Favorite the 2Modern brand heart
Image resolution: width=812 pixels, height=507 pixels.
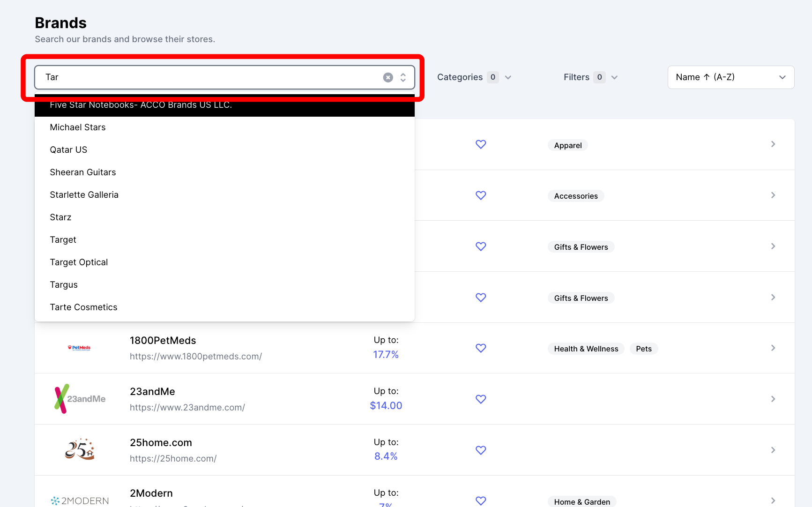tap(481, 501)
